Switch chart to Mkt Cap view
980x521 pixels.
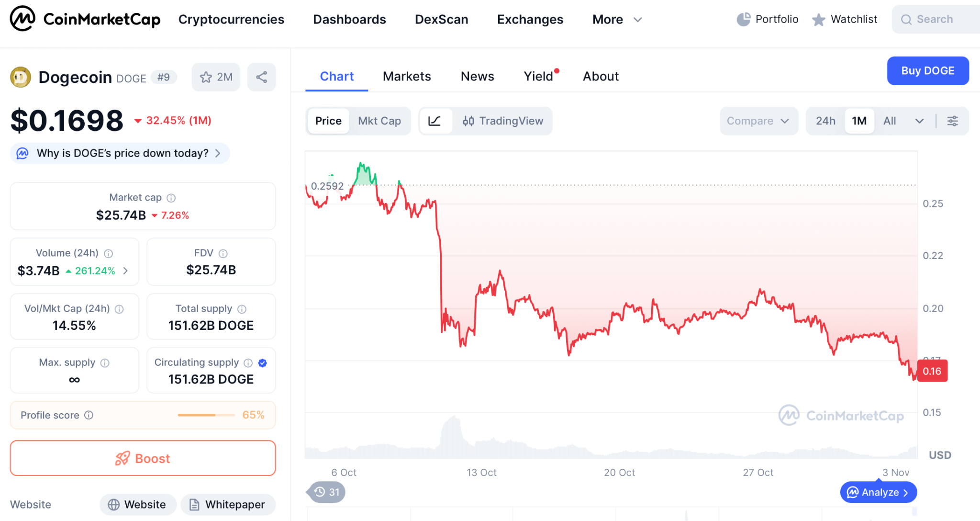[379, 121]
